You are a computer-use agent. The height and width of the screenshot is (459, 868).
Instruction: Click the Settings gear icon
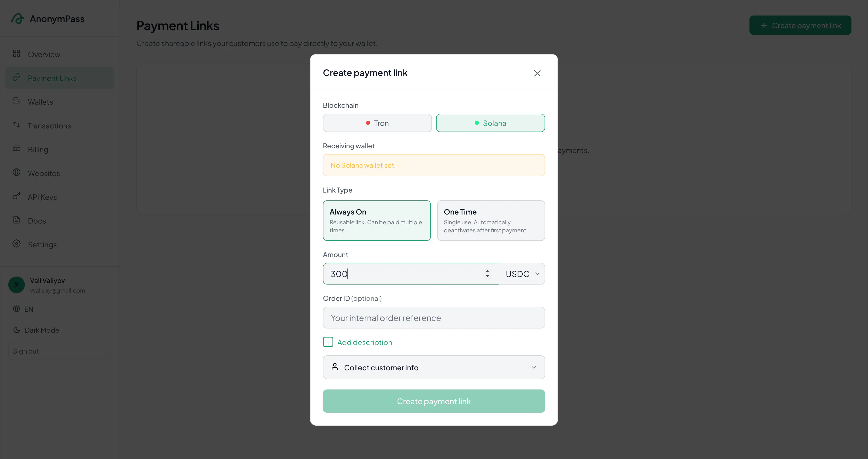[17, 244]
